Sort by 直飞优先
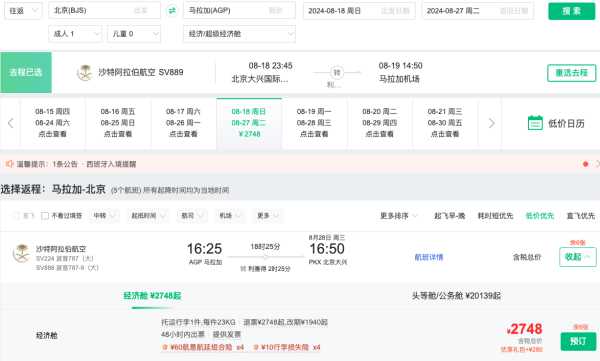 click(580, 216)
